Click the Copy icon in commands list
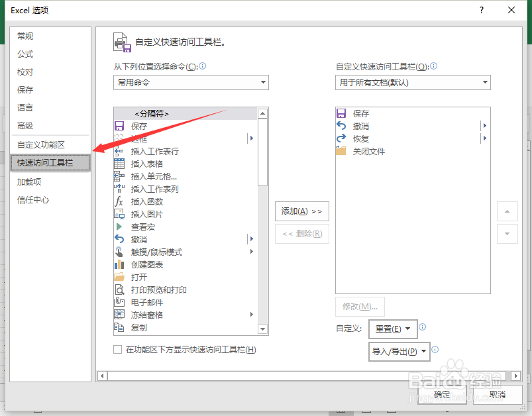 point(119,327)
